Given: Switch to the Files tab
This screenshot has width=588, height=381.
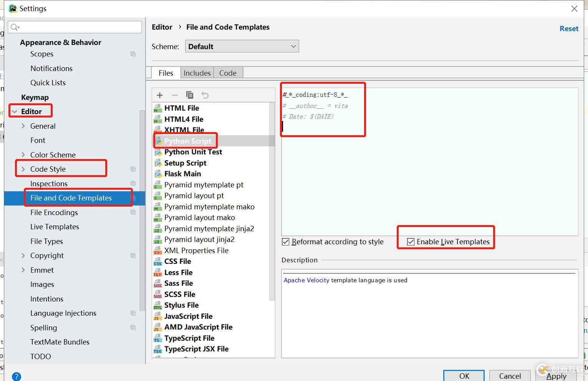Looking at the screenshot, I should click(x=166, y=73).
